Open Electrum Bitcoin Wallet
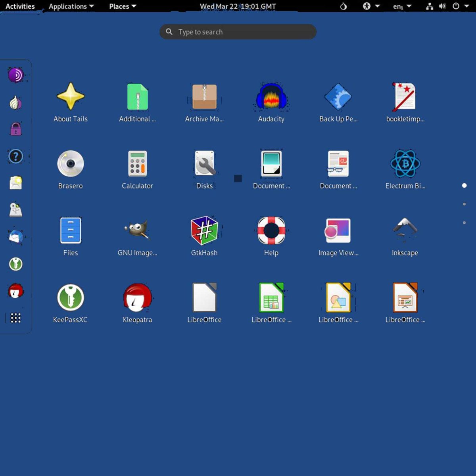476x476 pixels. [405, 164]
